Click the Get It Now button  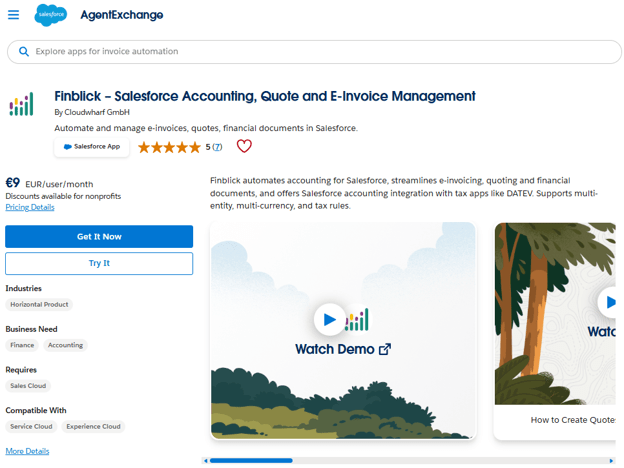(99, 237)
